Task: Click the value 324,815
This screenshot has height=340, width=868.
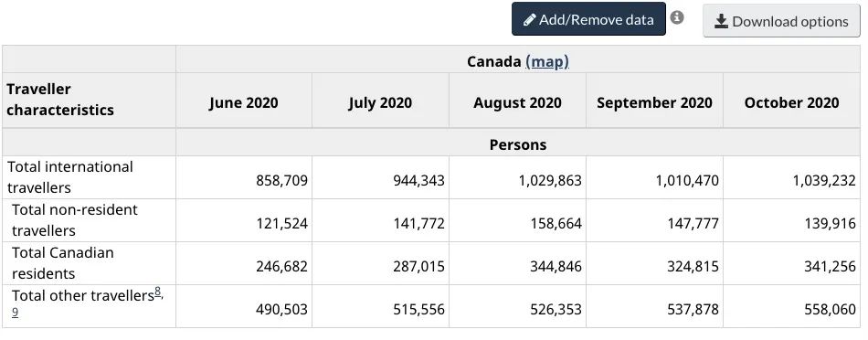Action: pyautogui.click(x=693, y=266)
